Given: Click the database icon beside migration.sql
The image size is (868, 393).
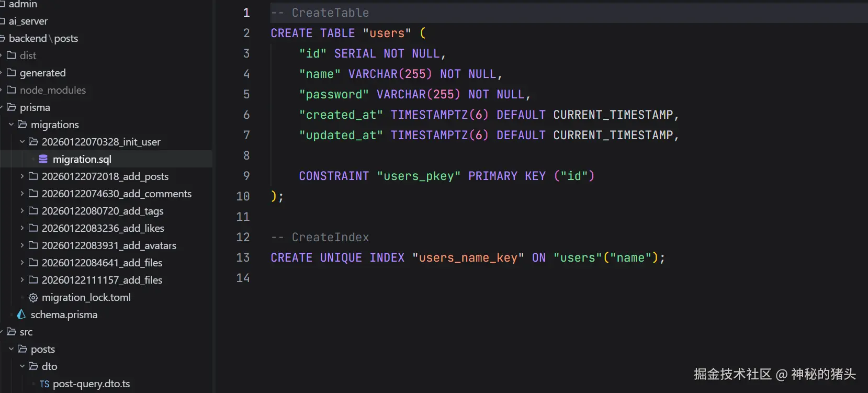Looking at the screenshot, I should click(x=43, y=159).
